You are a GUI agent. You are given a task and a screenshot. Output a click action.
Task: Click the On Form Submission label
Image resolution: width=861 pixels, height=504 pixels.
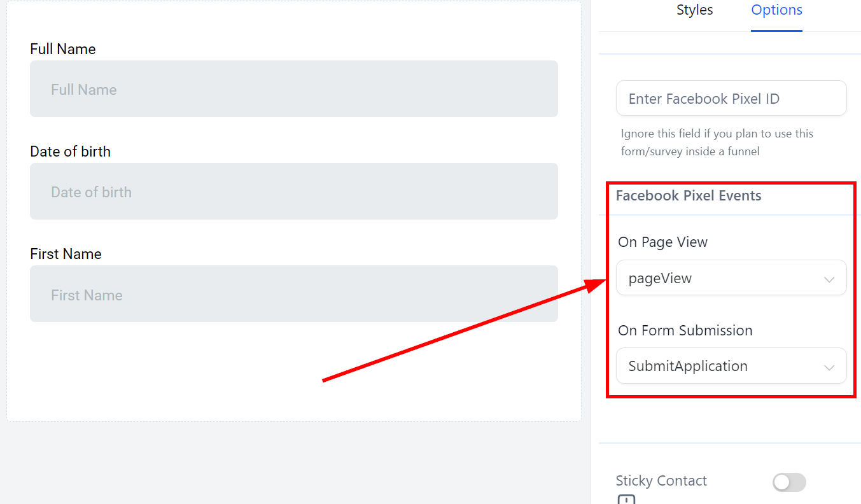tap(685, 330)
